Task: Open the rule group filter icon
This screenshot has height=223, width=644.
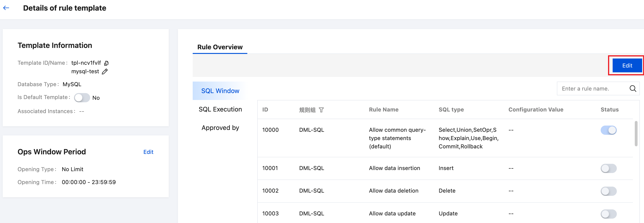Action: pyautogui.click(x=321, y=110)
